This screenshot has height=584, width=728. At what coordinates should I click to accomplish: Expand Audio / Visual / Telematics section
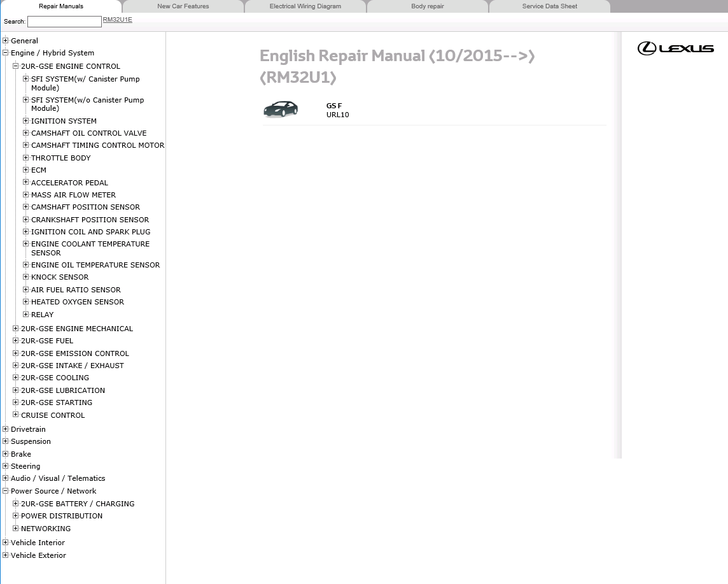tap(6, 478)
